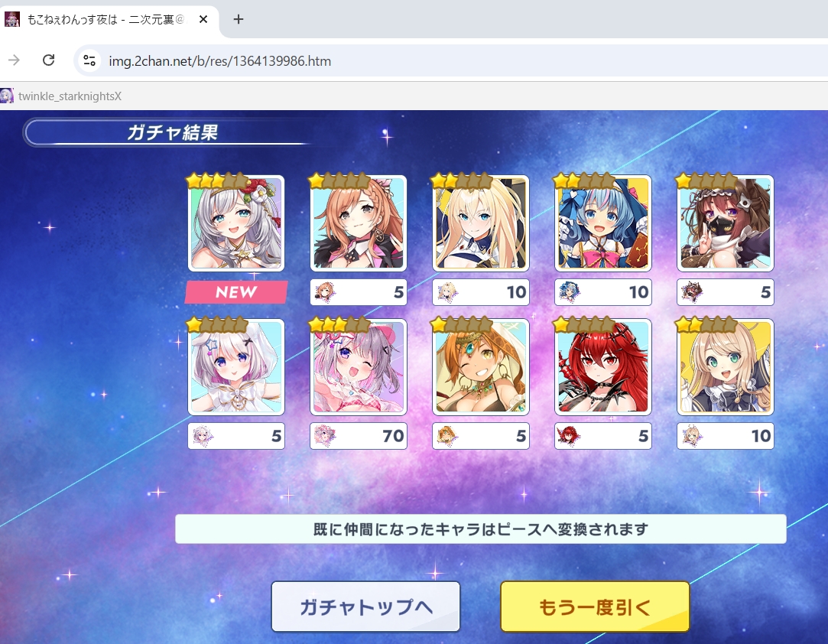The image size is (828, 644).
Task: Select the orange-haired winking dancer card
Action: [481, 366]
